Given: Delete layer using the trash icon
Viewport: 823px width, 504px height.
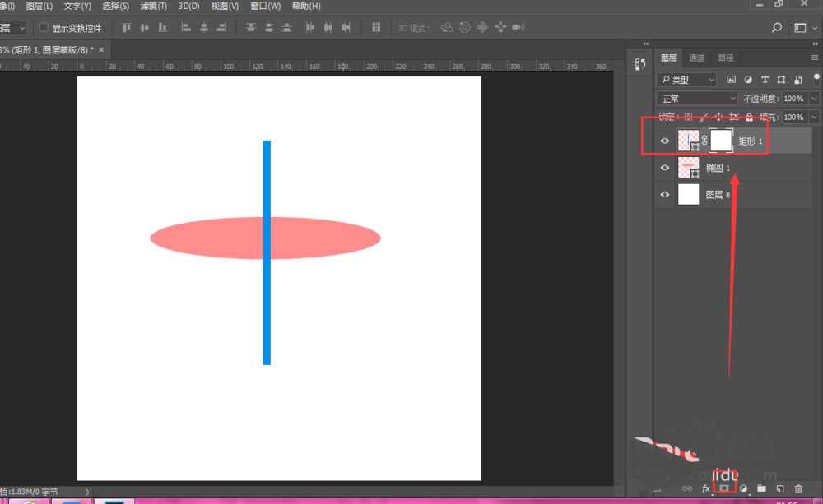Looking at the screenshot, I should point(798,488).
